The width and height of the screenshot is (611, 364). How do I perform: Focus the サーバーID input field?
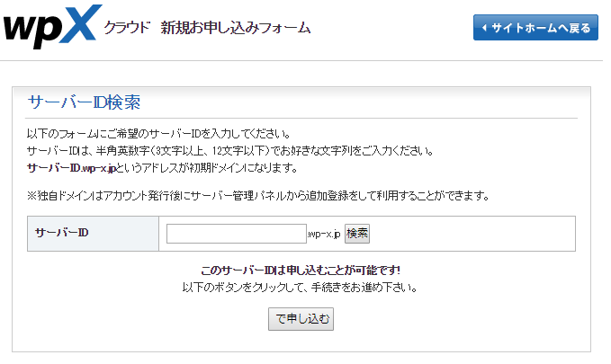coord(236,234)
